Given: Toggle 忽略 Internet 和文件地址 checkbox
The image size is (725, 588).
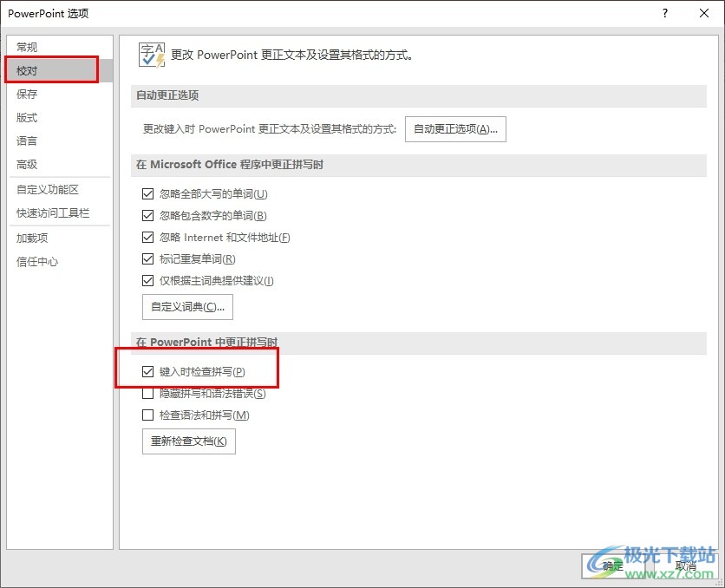Looking at the screenshot, I should pos(147,238).
